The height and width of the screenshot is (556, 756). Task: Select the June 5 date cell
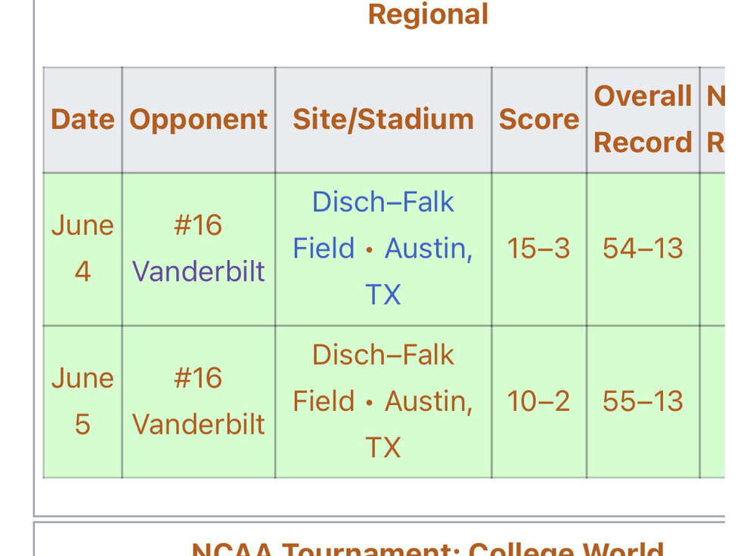(x=82, y=401)
